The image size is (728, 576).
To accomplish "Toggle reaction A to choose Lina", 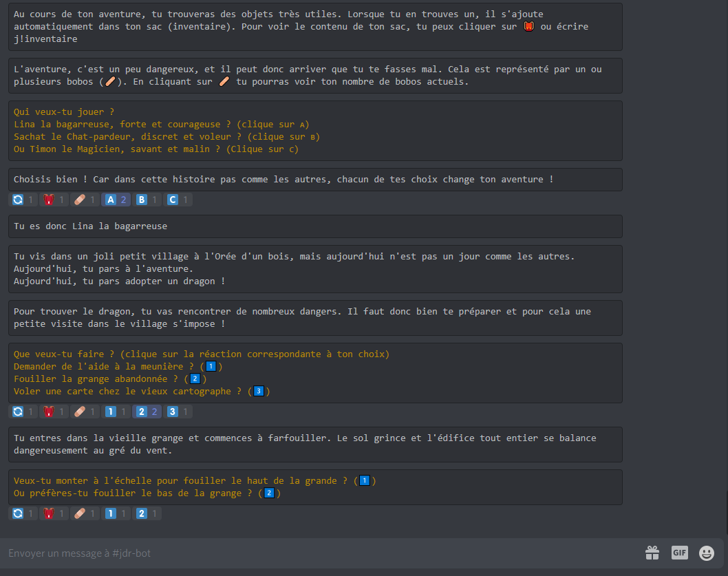I will [x=116, y=200].
